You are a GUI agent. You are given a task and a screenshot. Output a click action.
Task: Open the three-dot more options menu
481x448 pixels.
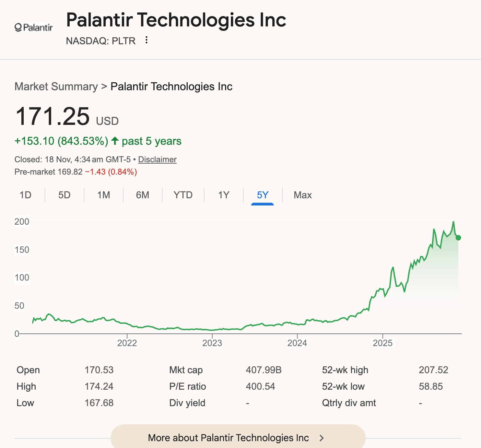146,40
